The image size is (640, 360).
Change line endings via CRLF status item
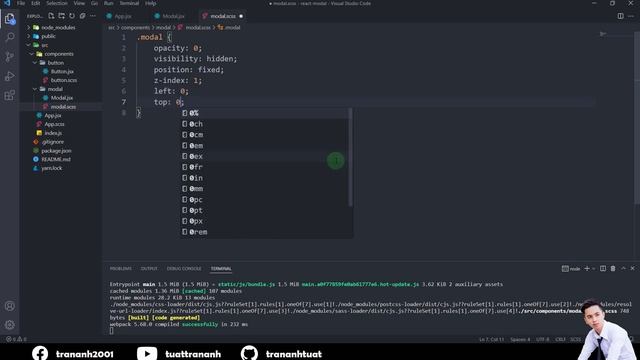(560, 339)
